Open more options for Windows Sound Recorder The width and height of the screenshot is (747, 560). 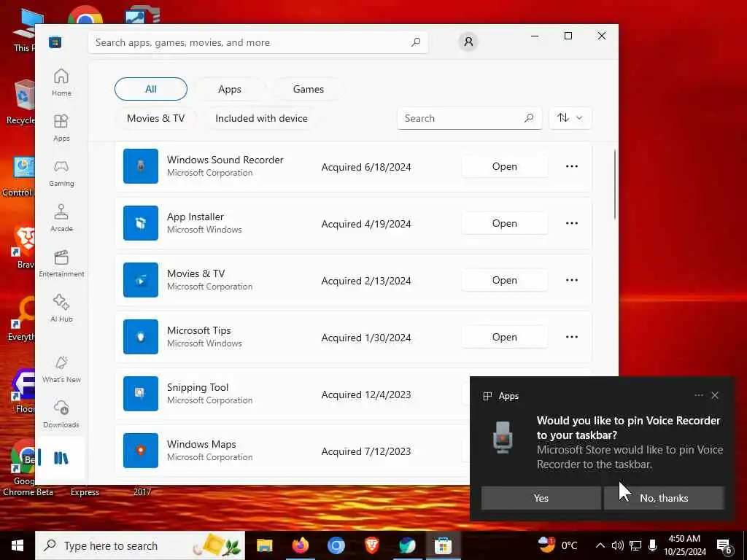tap(572, 166)
